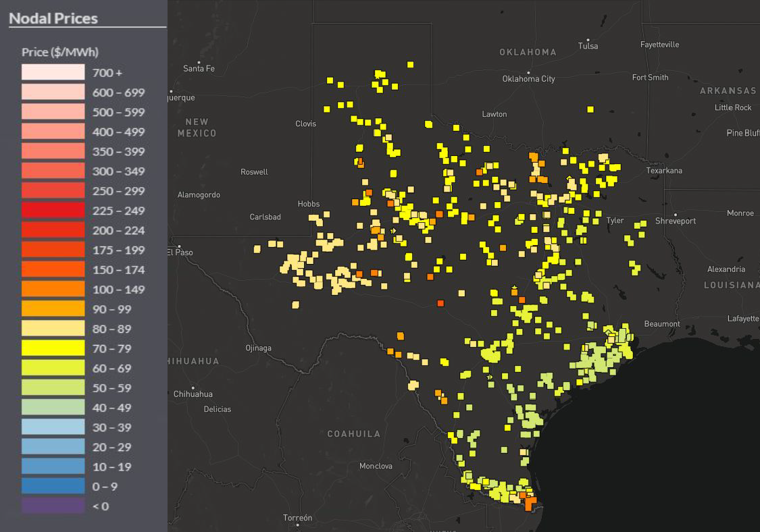Select the 400 – 499 price swatch

click(x=53, y=131)
